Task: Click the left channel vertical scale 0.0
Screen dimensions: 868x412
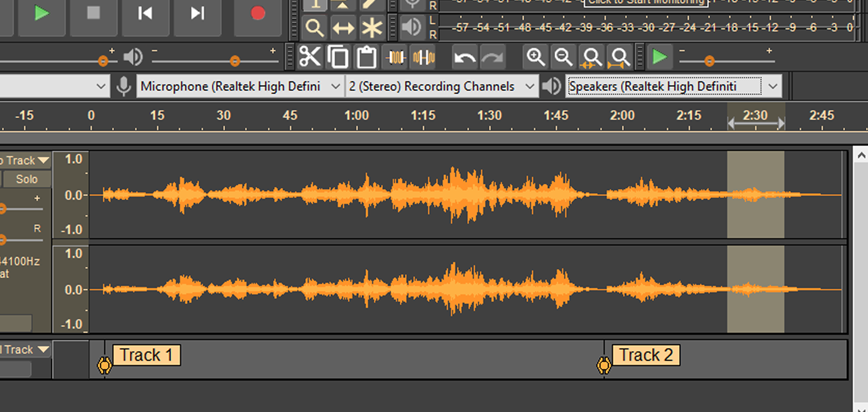Action: click(x=73, y=195)
